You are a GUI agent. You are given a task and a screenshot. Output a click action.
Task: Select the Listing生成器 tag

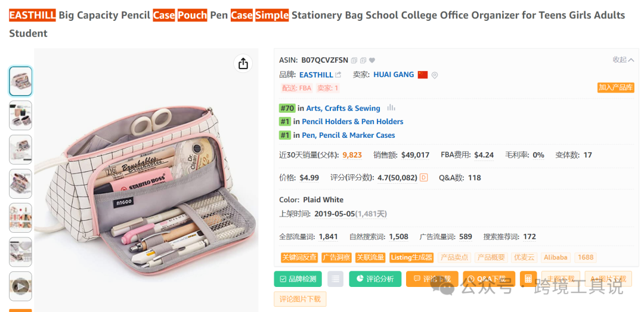point(411,258)
